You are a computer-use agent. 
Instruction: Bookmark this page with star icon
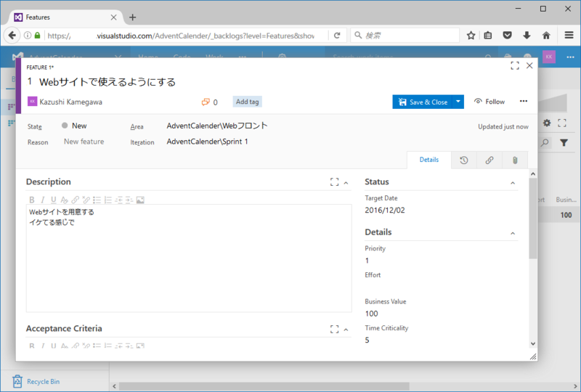pos(471,35)
